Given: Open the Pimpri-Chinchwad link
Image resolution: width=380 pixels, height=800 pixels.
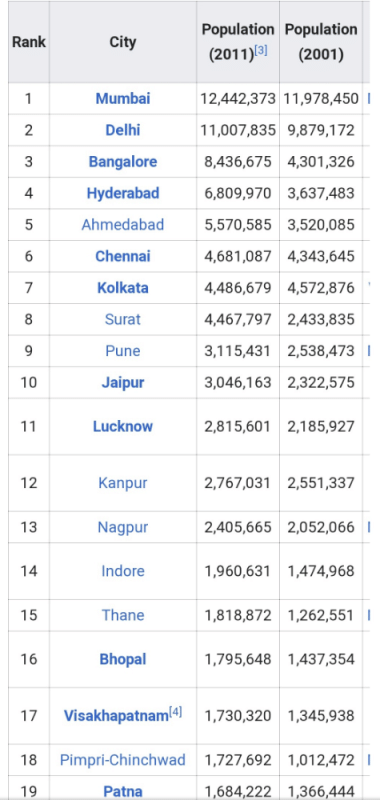Looking at the screenshot, I should point(123,760).
